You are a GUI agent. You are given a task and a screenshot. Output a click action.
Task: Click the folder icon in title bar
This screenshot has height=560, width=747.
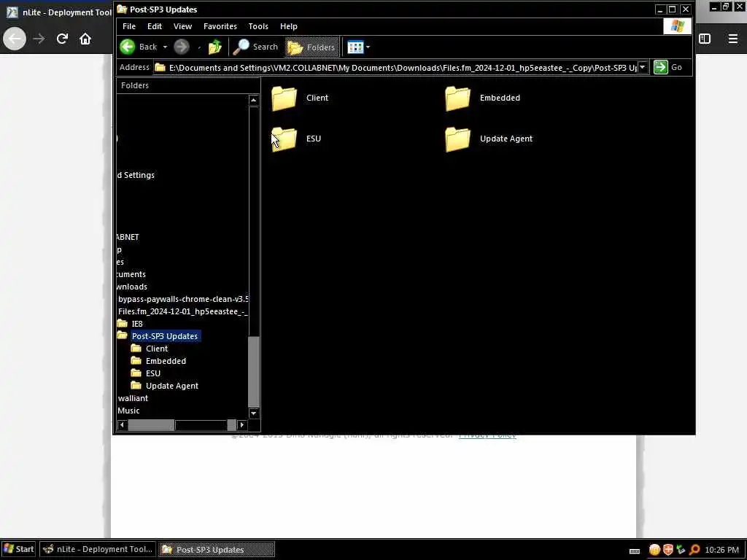click(122, 9)
